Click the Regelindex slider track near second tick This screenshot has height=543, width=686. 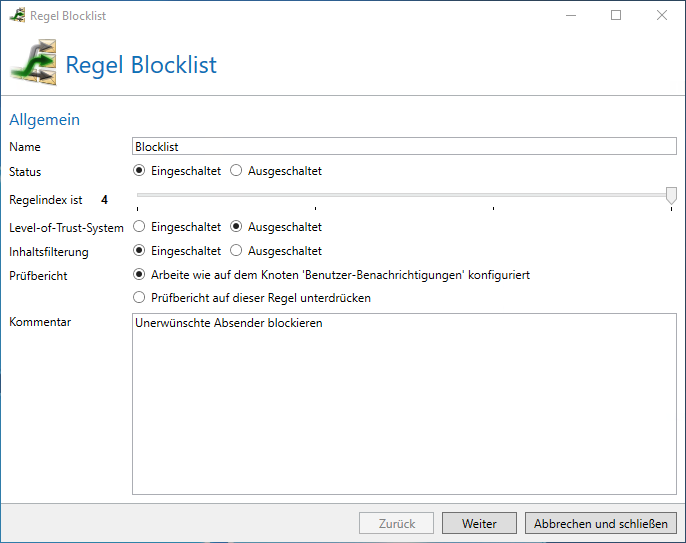[315, 195]
